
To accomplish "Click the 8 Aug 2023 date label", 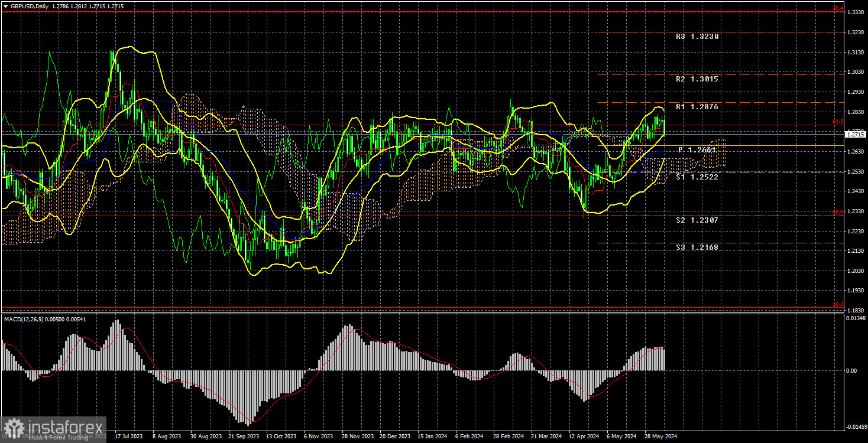I will 167,437.
